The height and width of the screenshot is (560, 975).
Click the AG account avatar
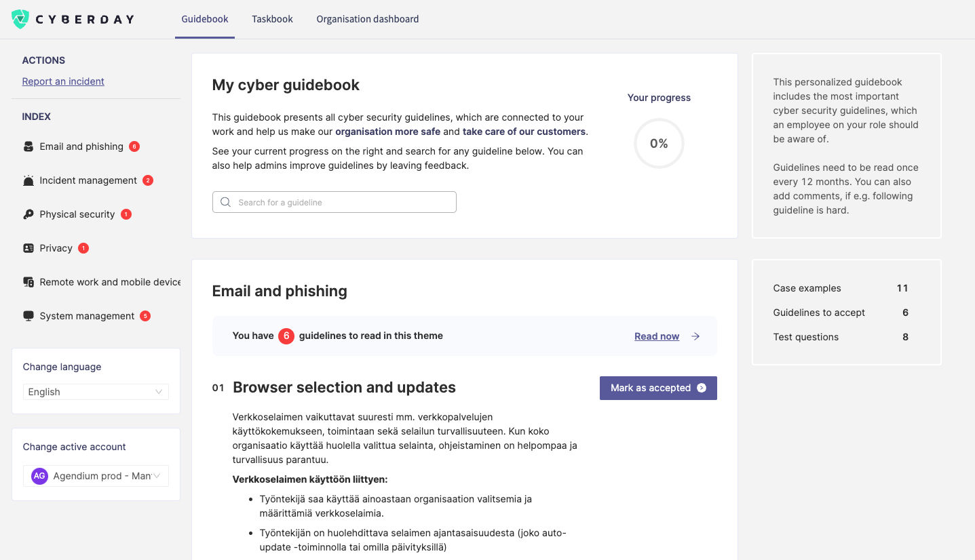click(39, 476)
